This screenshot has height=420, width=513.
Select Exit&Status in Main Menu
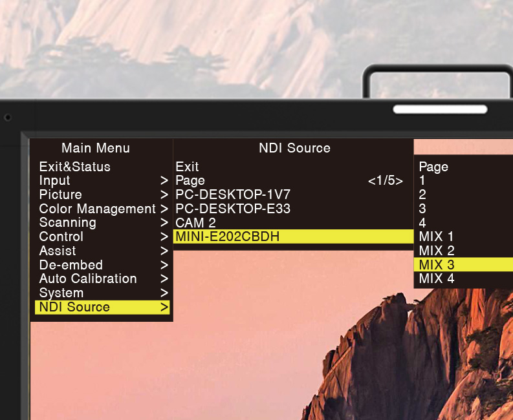(74, 167)
